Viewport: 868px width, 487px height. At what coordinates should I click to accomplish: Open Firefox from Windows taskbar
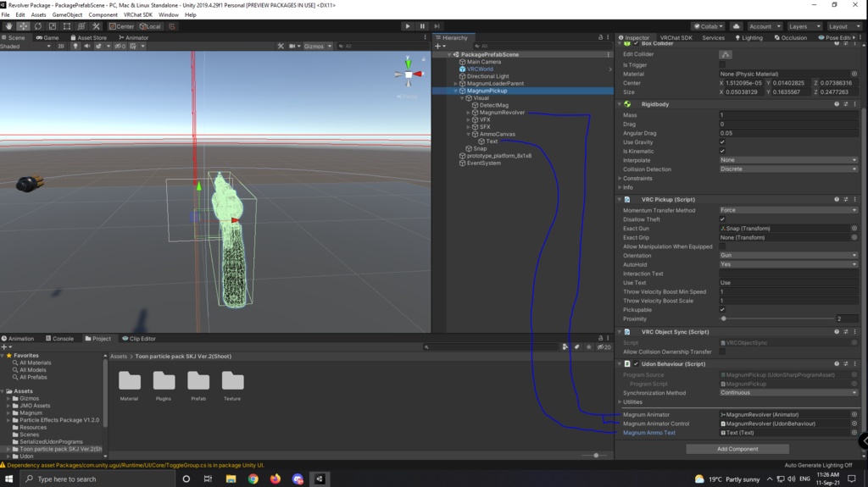click(x=275, y=479)
